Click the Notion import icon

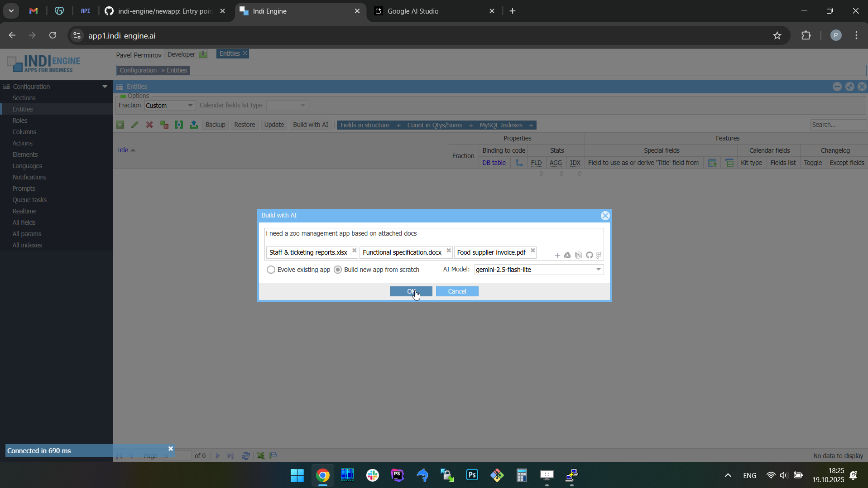coord(578,256)
